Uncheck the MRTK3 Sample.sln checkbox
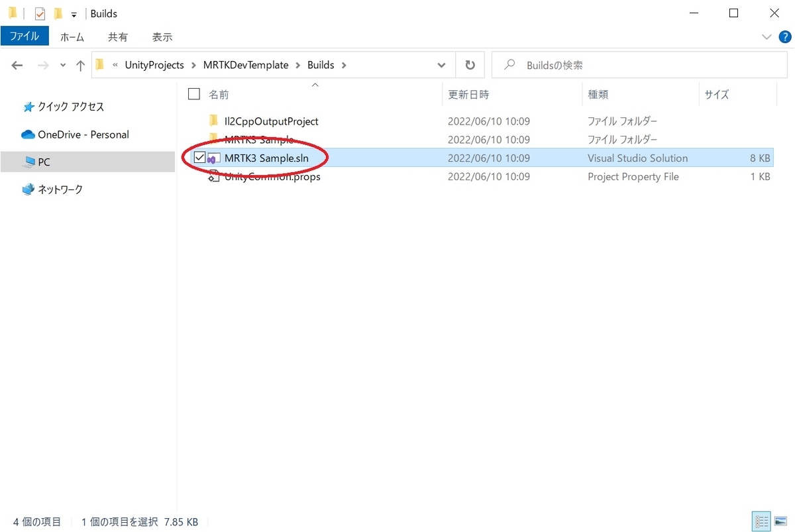This screenshot has width=795, height=532. [x=199, y=158]
